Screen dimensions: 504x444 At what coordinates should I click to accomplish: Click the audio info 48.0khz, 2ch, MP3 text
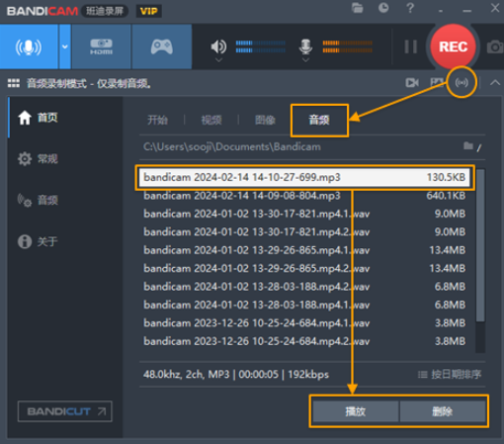coord(187,375)
